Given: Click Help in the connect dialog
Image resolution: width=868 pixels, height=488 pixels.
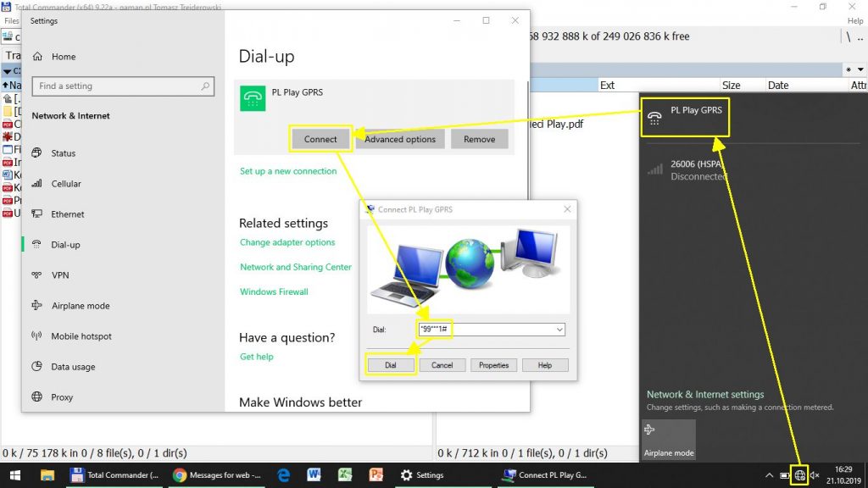Looking at the screenshot, I should 545,365.
